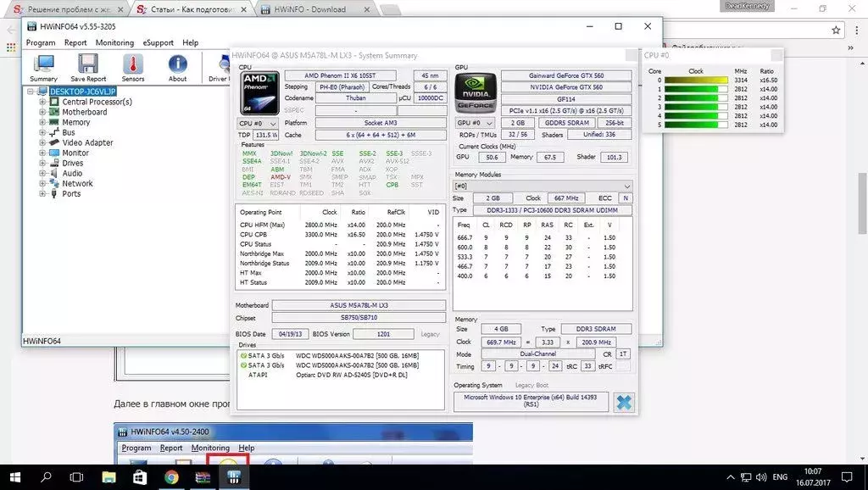Click the Motherboard tree icon
This screenshot has width=868, height=490.
click(54, 112)
